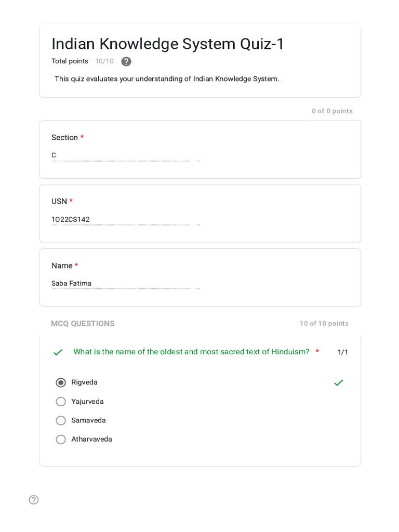399x532 pixels.
Task: Click the bottom-left help circle icon
Action: point(34,500)
